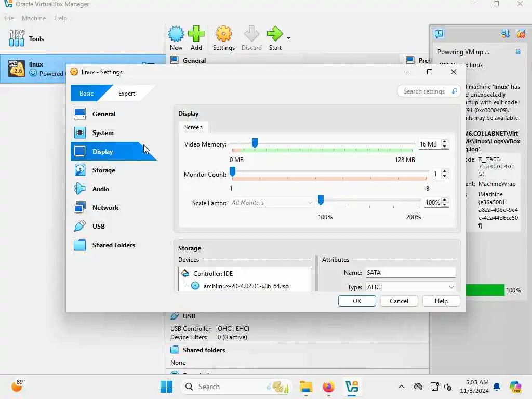Open Copilot preview icon in the taskbar
The image size is (532, 399).
coord(515,387)
